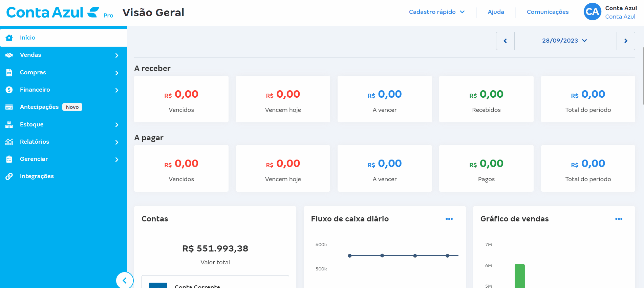Open the Cadastro rápido dropdown
This screenshot has width=644, height=288.
[x=437, y=12]
